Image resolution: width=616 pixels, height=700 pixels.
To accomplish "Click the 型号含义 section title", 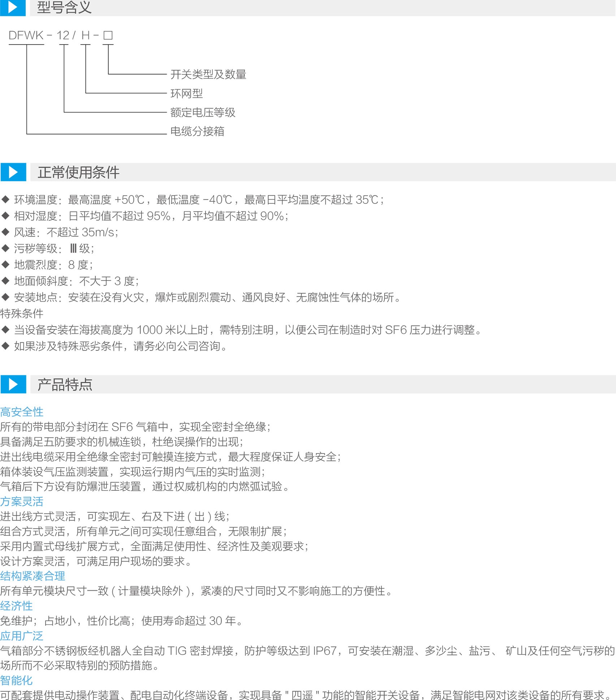I will click(64, 7).
